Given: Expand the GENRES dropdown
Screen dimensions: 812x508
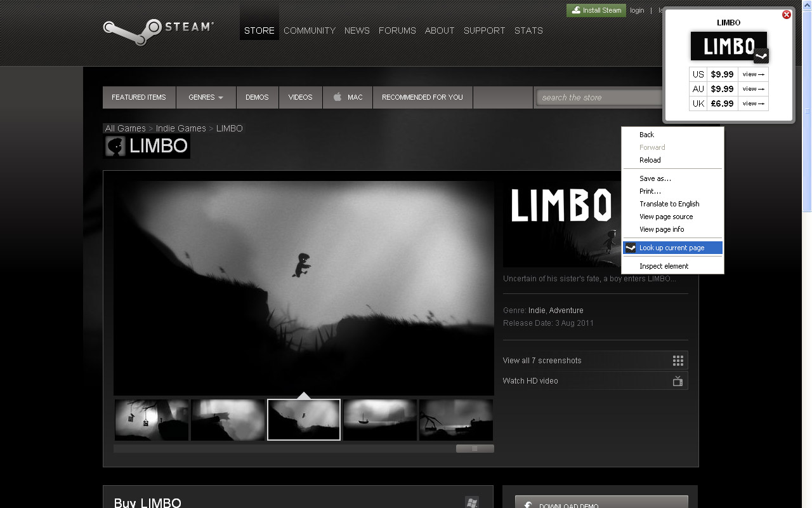Looking at the screenshot, I should point(206,97).
